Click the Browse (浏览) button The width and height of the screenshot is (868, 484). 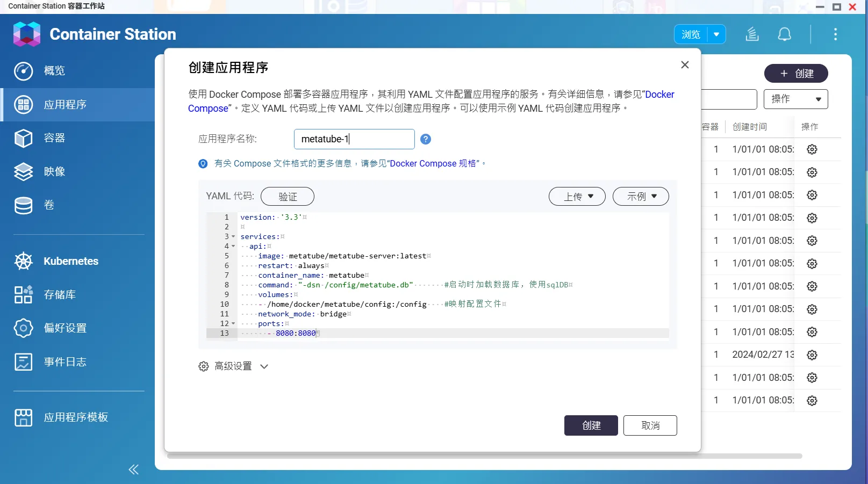pos(691,34)
